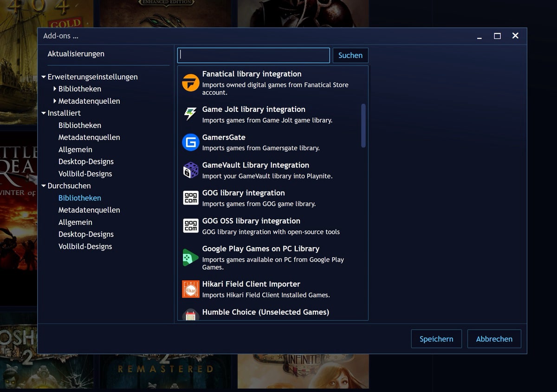Viewport: 557px width, 392px height.
Task: Collapse the Durchsuchen tree section
Action: [x=44, y=186]
